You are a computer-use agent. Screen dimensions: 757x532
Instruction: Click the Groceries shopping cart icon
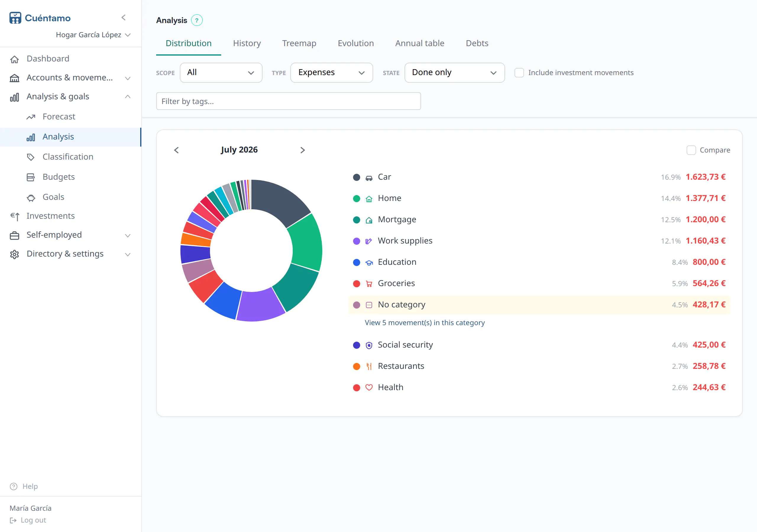369,284
